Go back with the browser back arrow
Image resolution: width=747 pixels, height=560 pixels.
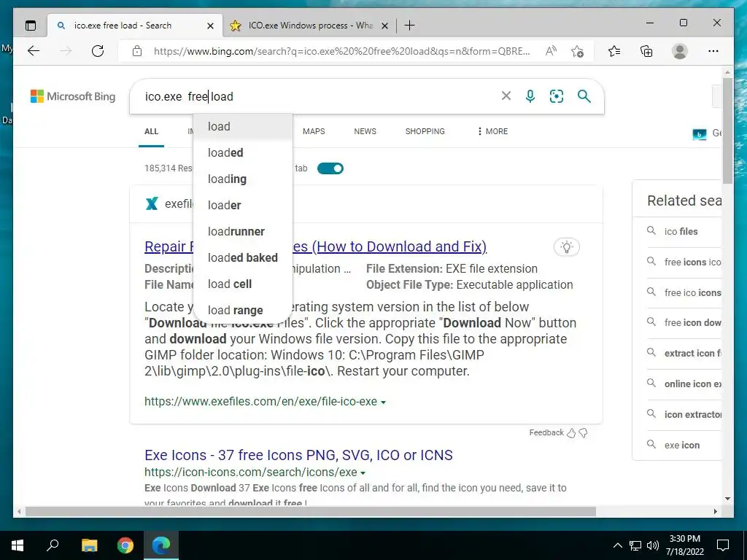click(34, 51)
